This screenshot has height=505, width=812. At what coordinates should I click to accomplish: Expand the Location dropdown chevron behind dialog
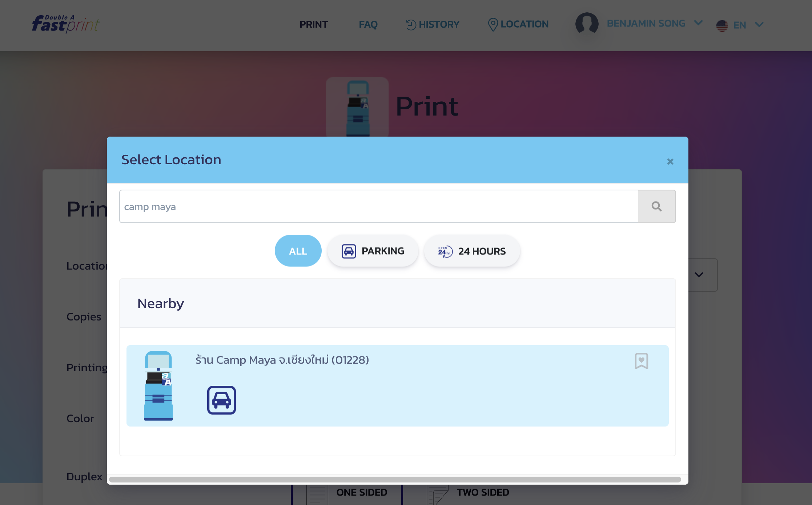tap(699, 275)
